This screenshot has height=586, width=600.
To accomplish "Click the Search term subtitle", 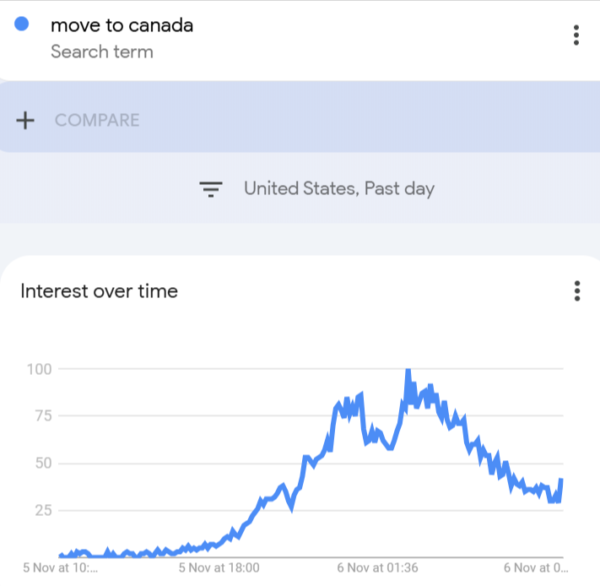I will (x=102, y=52).
